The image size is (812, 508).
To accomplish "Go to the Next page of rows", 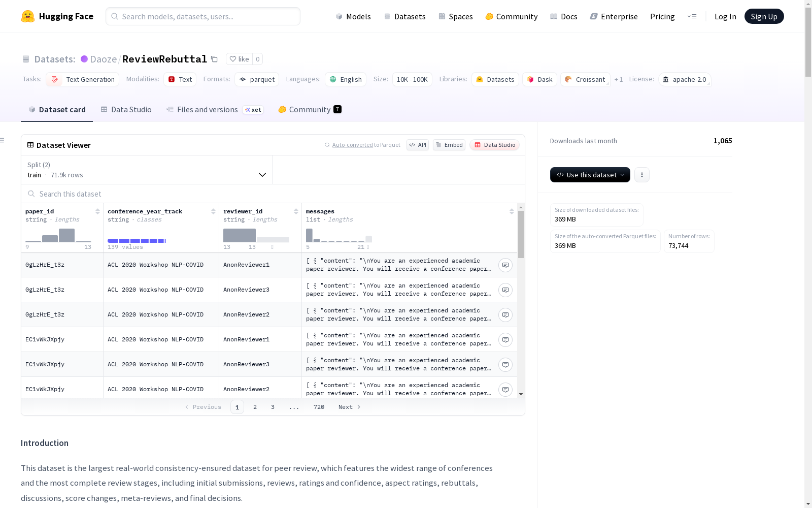I will (x=349, y=407).
